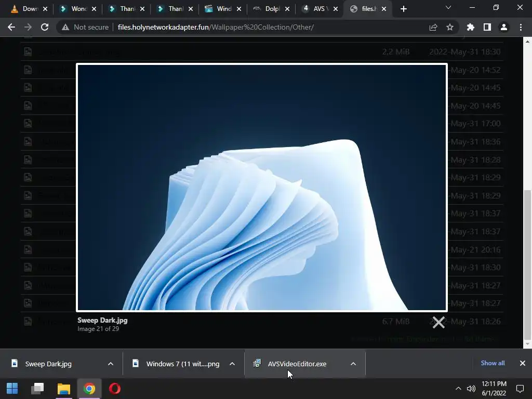Bookmark this page with the star
532x399 pixels.
point(450,27)
